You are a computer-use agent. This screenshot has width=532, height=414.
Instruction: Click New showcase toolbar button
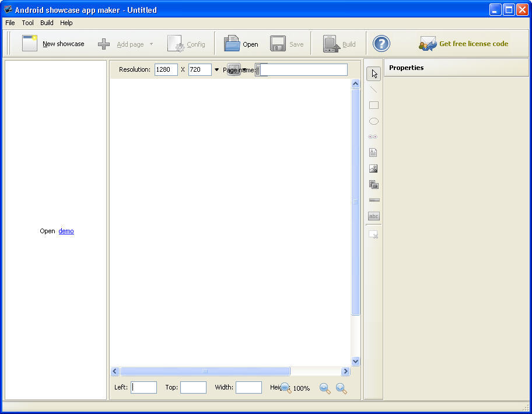point(53,43)
